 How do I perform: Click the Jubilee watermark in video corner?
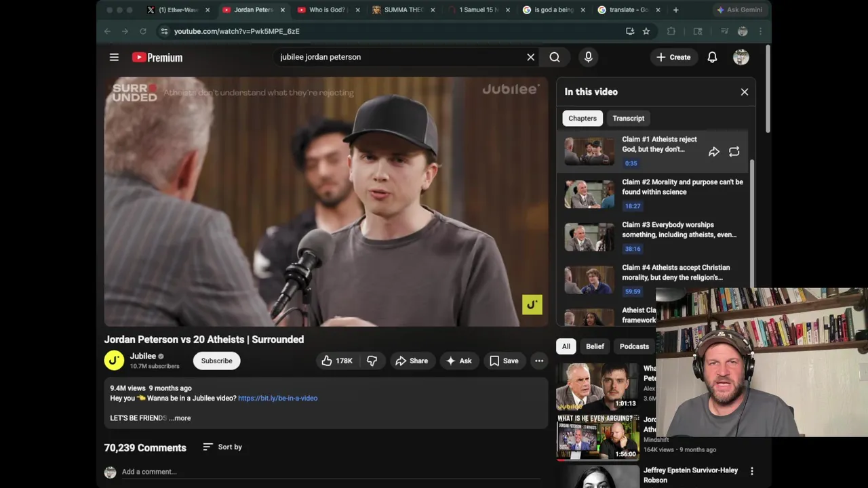tap(532, 305)
